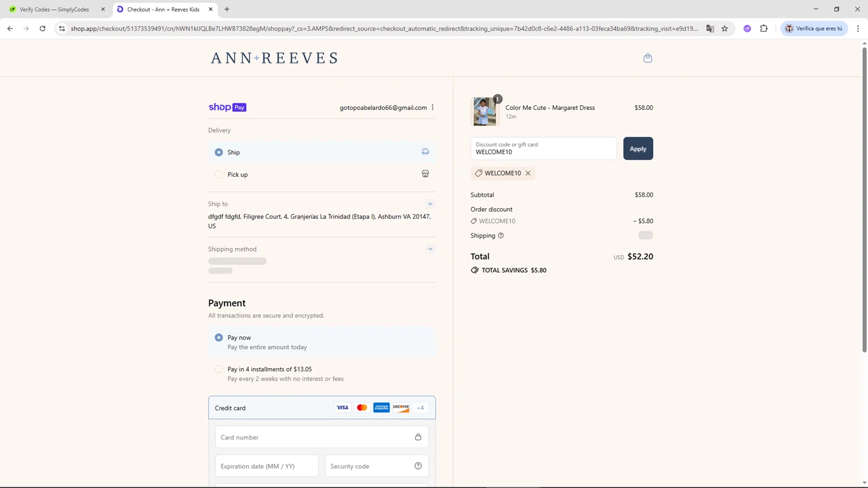Click the lock icon in Card number field

click(x=418, y=437)
